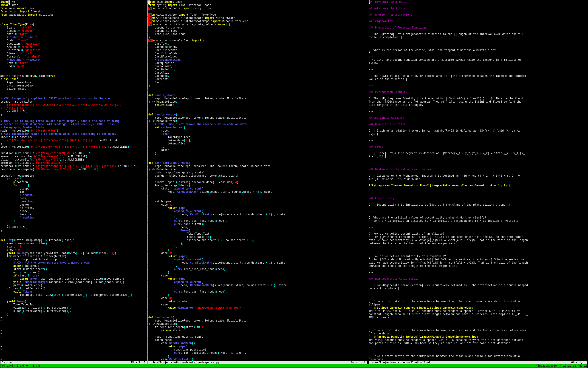Click the 'case 3:' branch in parse.py
Viewport: 588px width, 368px height.
(167, 205)
